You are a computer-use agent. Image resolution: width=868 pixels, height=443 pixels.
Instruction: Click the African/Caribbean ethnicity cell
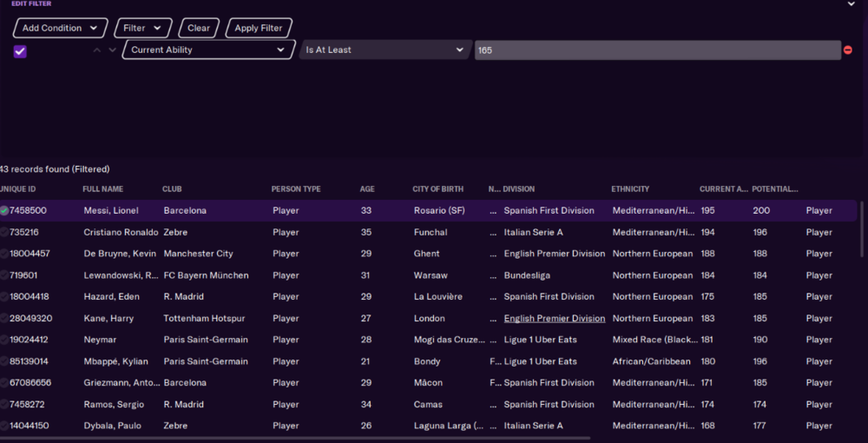[651, 361]
